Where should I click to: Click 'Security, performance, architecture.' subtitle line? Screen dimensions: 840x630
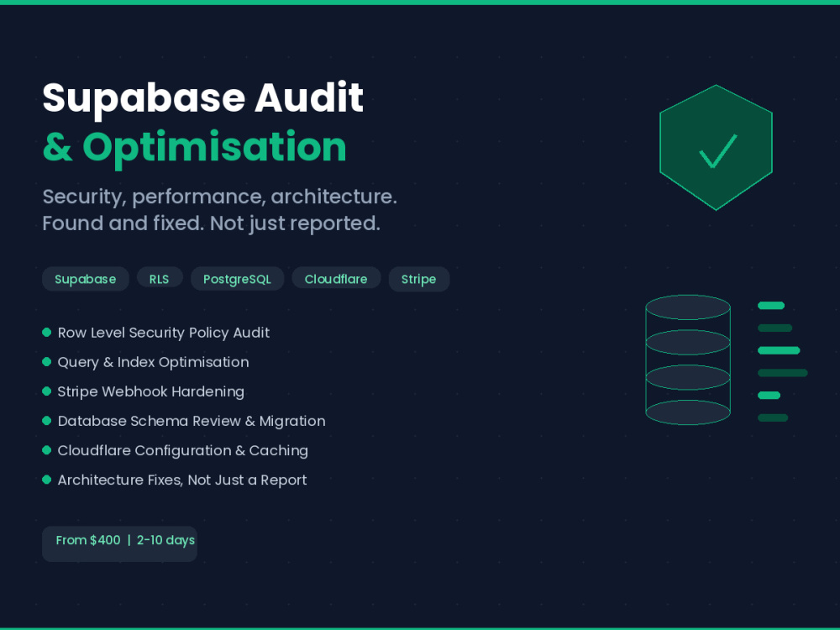[x=219, y=197]
